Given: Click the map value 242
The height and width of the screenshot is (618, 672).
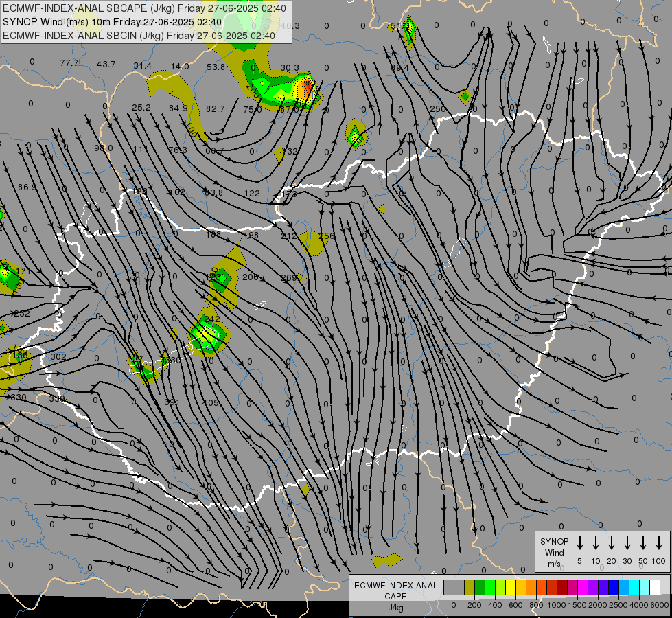Looking at the screenshot, I should click(211, 319).
